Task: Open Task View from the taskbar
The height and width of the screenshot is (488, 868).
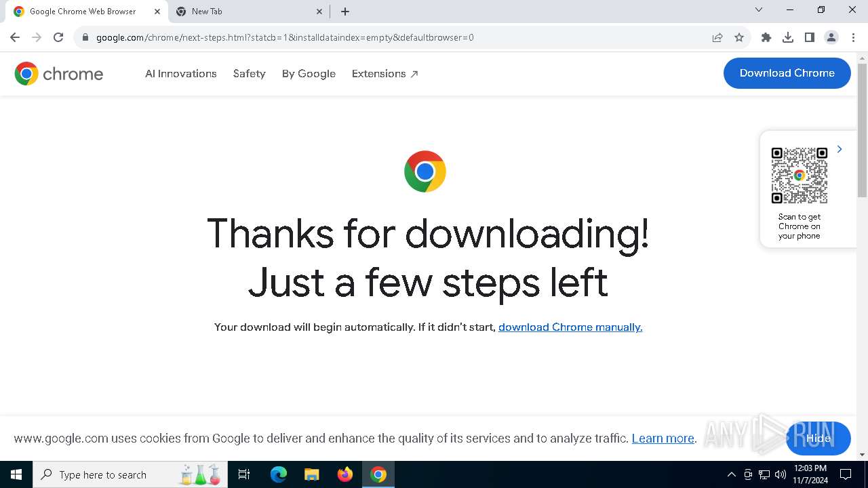Action: pos(244,474)
